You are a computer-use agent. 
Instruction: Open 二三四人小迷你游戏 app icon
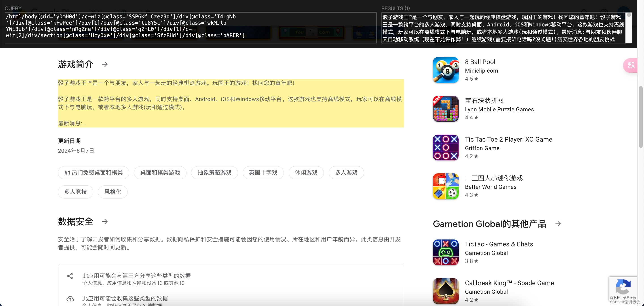(445, 186)
